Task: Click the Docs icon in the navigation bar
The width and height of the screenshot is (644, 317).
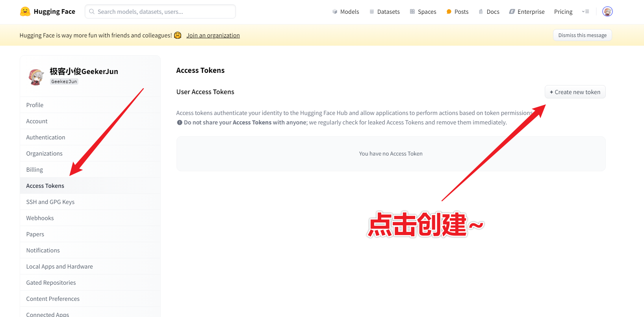Action: [x=481, y=11]
